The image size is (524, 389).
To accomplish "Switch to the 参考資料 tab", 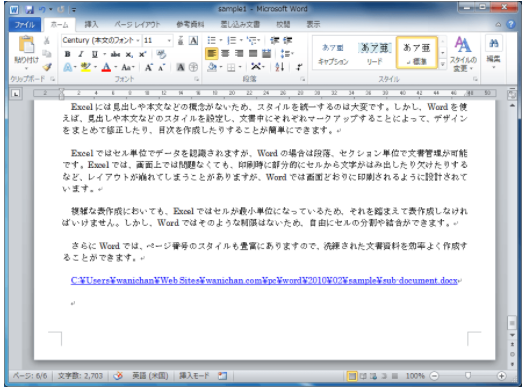I will pyautogui.click(x=190, y=24).
